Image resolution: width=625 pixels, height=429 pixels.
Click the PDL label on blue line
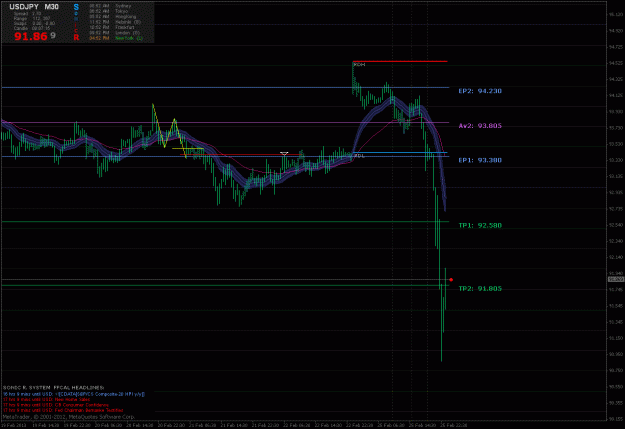pyautogui.click(x=359, y=156)
